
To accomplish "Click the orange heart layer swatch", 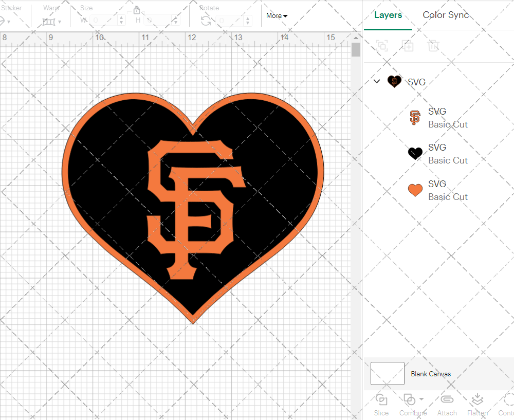I will point(415,190).
